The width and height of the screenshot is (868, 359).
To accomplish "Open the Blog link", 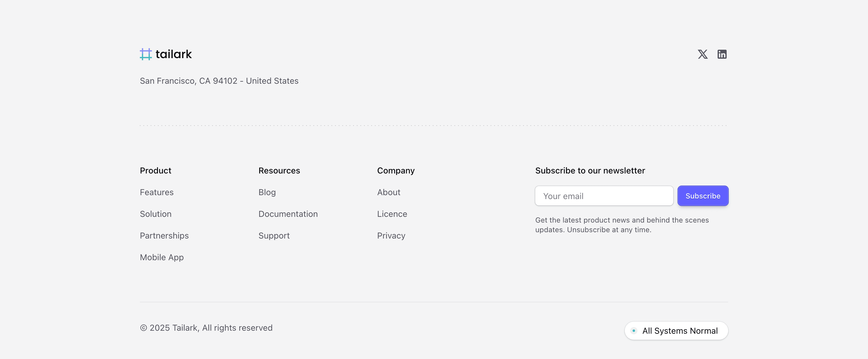I will click(x=267, y=192).
